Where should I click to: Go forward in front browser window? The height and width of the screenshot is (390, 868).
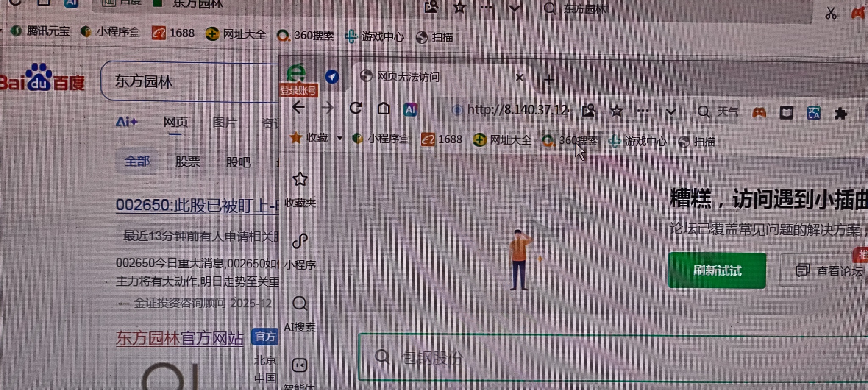pyautogui.click(x=327, y=108)
